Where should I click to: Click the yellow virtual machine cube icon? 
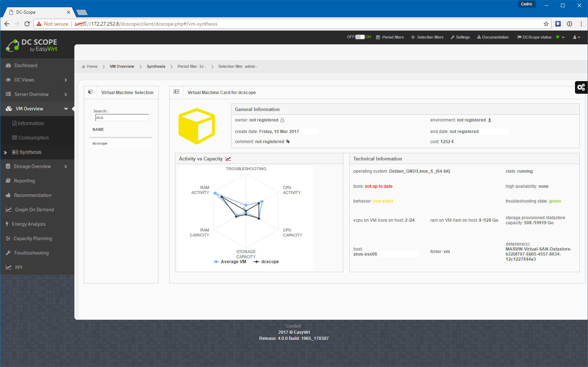coord(197,126)
